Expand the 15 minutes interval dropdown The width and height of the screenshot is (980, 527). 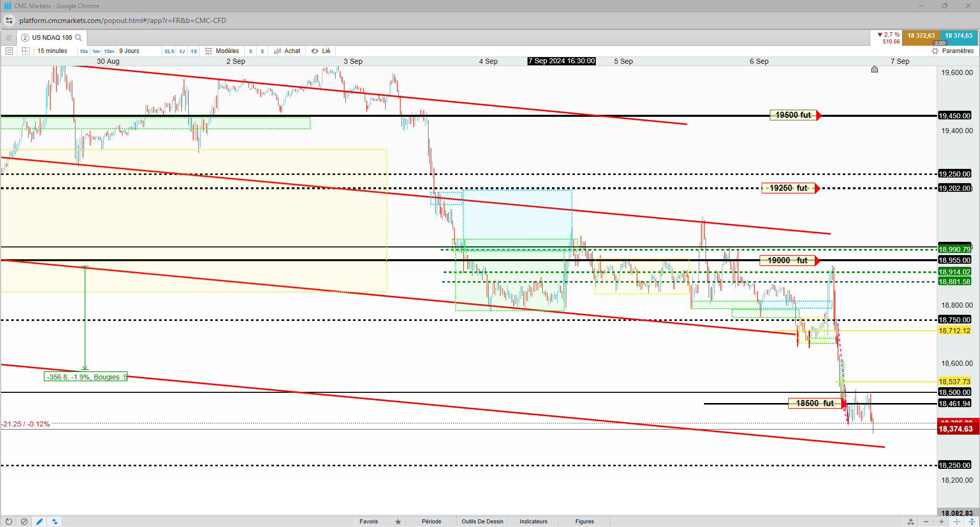tap(53, 51)
